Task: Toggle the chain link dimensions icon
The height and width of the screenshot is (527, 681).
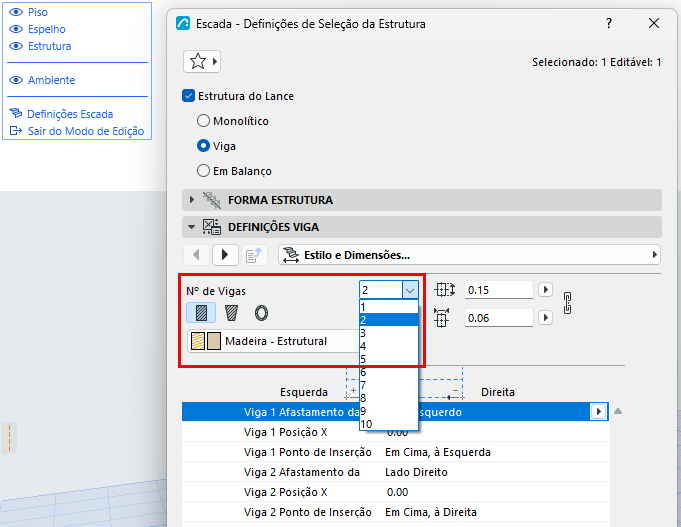Action: click(567, 303)
